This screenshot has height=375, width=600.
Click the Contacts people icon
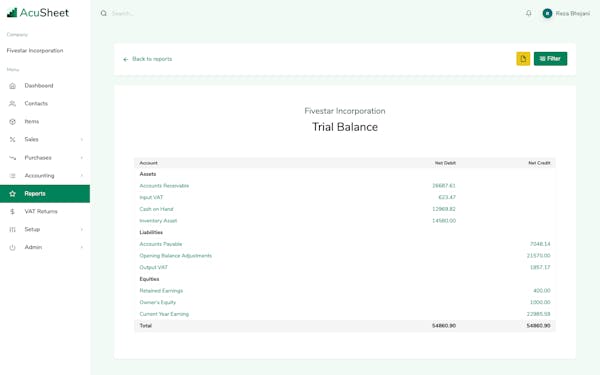12,104
